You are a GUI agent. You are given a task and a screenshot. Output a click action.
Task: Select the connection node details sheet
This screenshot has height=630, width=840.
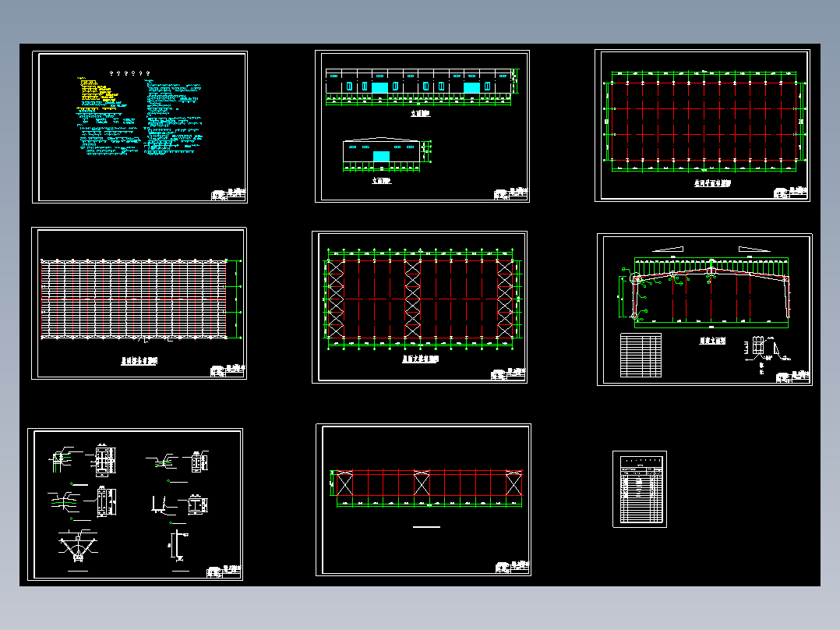[135, 504]
